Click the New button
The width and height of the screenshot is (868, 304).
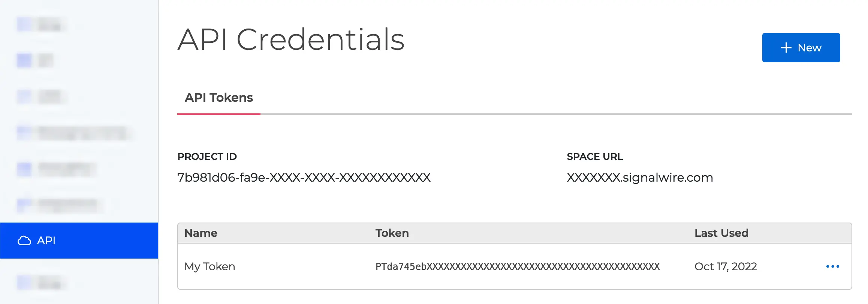tap(801, 48)
